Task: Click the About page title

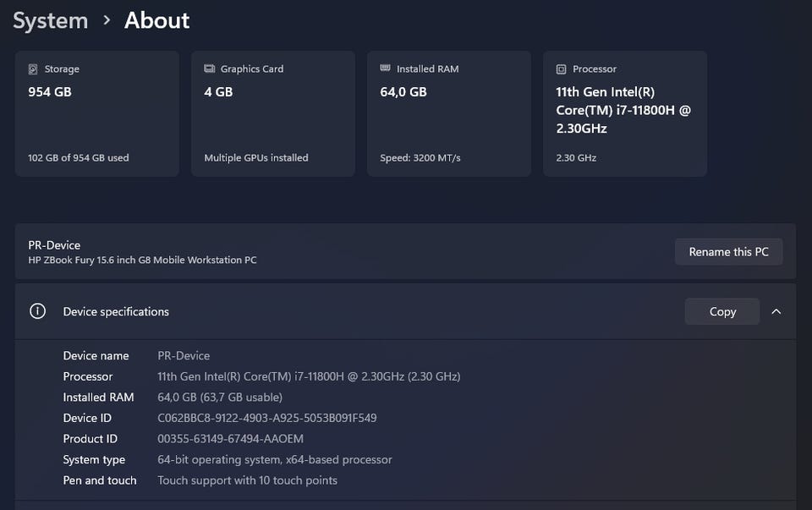Action: (157, 20)
